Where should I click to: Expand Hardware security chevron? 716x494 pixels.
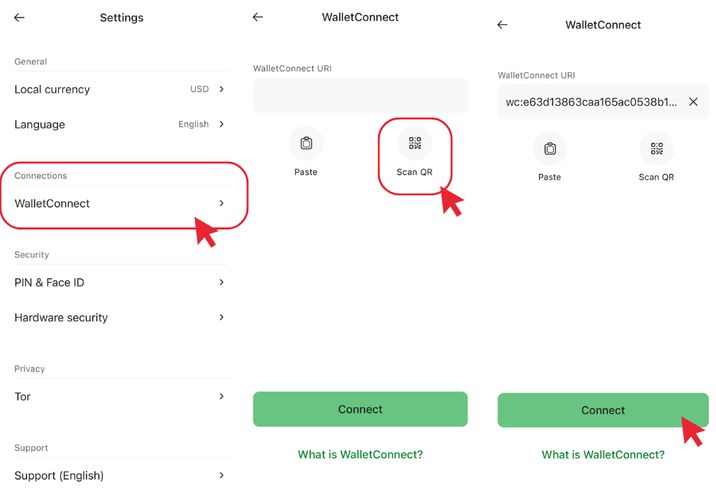tap(221, 318)
